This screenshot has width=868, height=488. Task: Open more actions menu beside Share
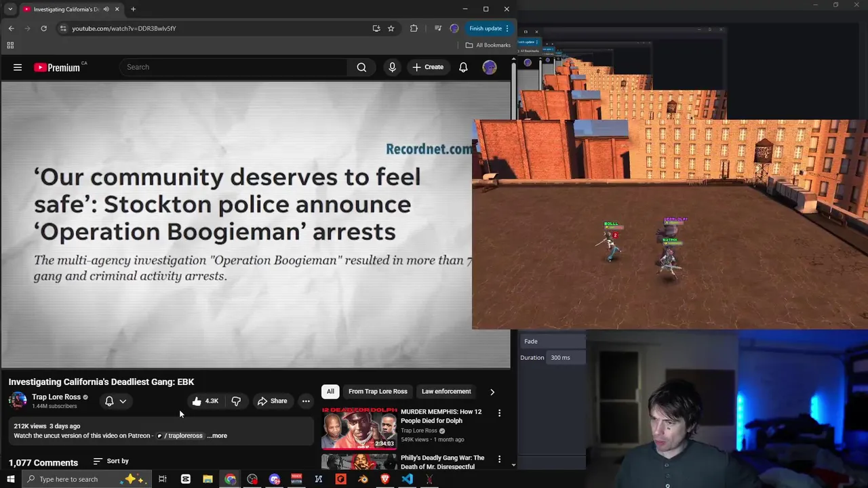tap(306, 401)
